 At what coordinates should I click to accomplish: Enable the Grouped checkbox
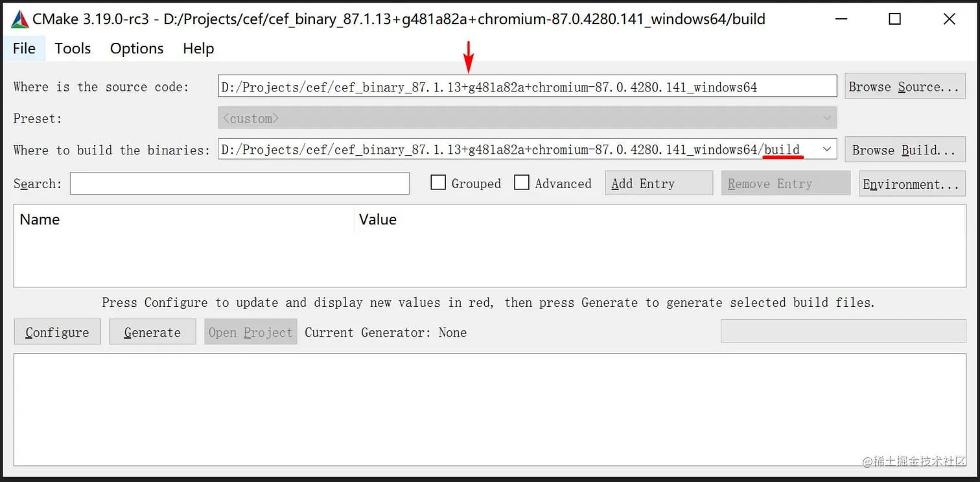coord(438,182)
